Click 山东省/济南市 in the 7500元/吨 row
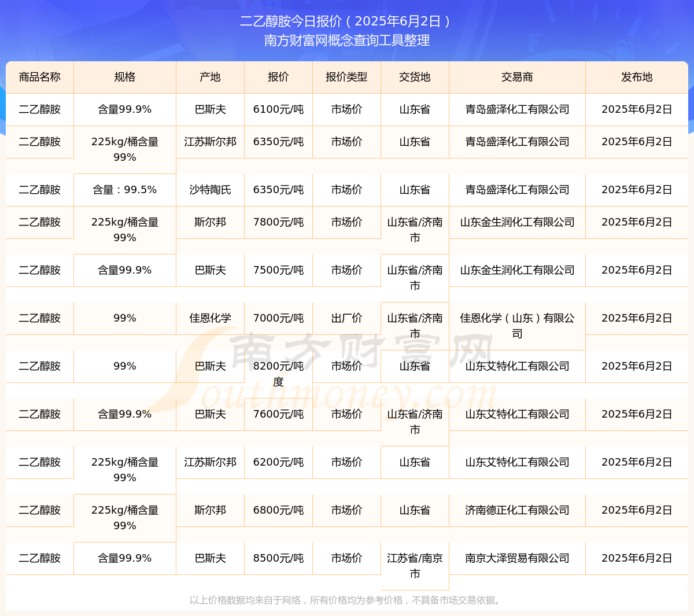This screenshot has width=694, height=616. (x=415, y=278)
